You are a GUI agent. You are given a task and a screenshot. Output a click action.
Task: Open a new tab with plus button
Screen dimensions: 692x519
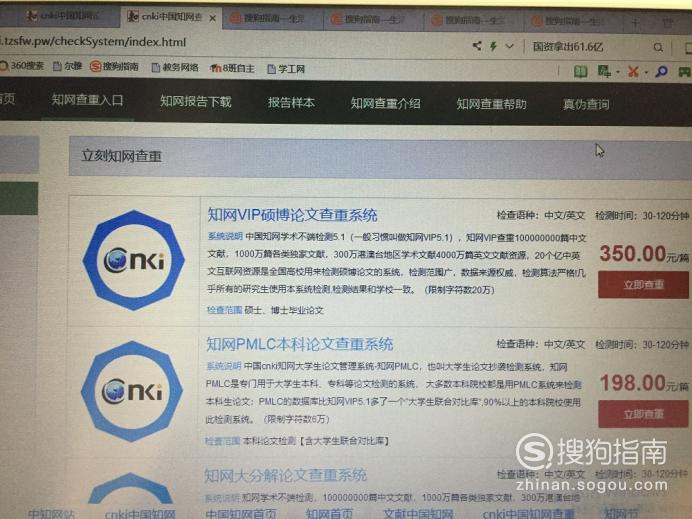[x=635, y=23]
